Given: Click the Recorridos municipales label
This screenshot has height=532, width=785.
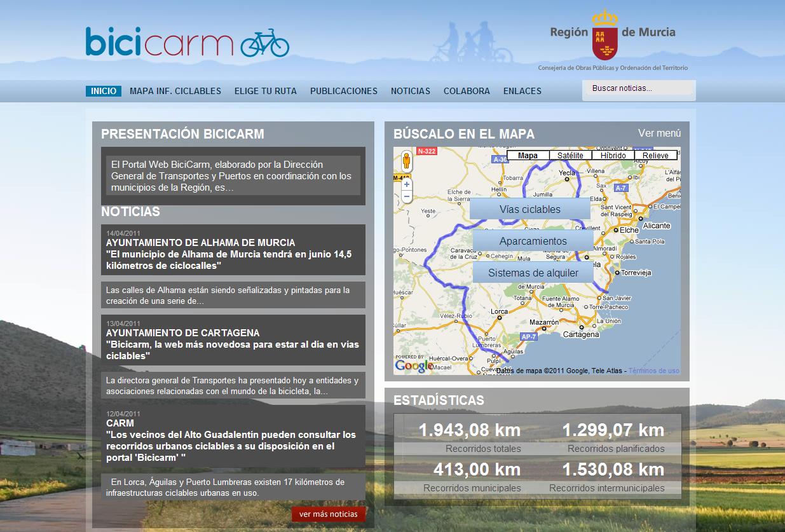Looking at the screenshot, I should pos(472,488).
